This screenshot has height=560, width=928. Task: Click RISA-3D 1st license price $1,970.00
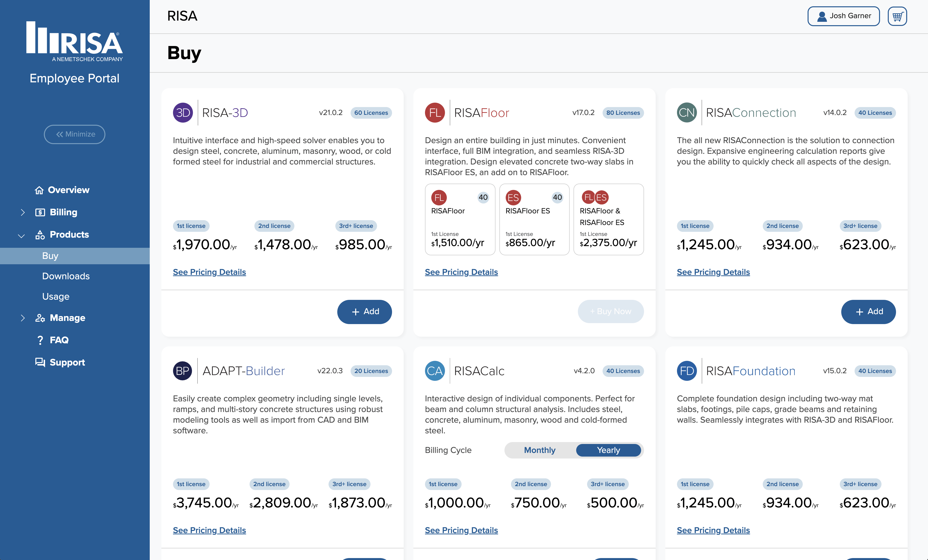click(x=205, y=245)
